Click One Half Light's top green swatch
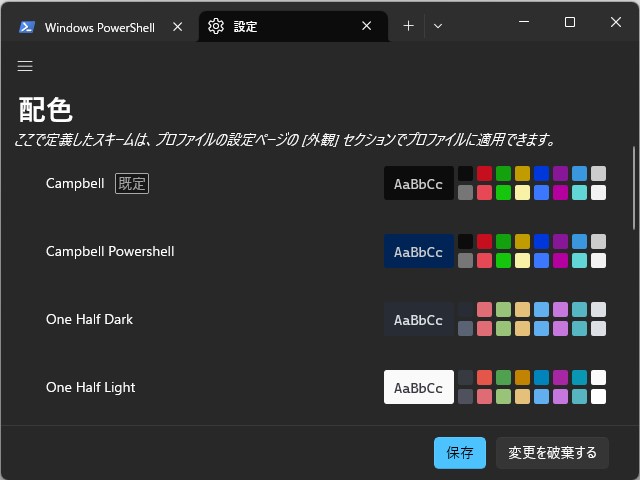The height and width of the screenshot is (480, 640). tap(503, 378)
